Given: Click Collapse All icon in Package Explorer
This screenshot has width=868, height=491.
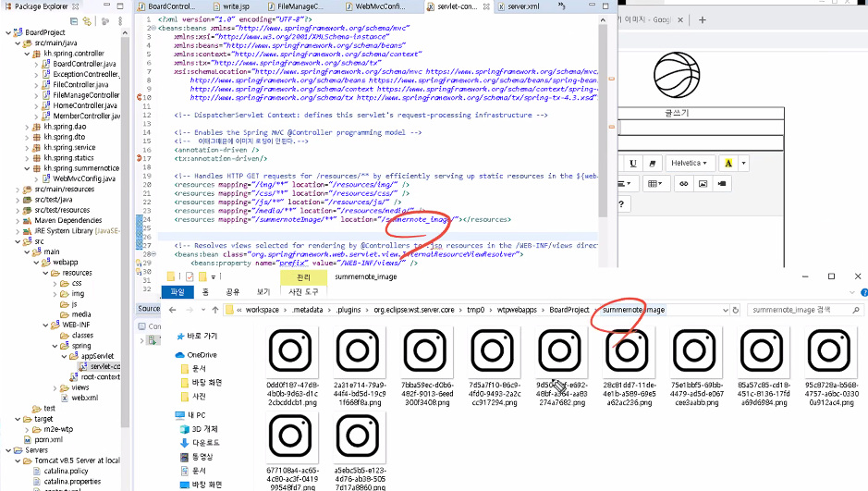Looking at the screenshot, I should pyautogui.click(x=74, y=21).
